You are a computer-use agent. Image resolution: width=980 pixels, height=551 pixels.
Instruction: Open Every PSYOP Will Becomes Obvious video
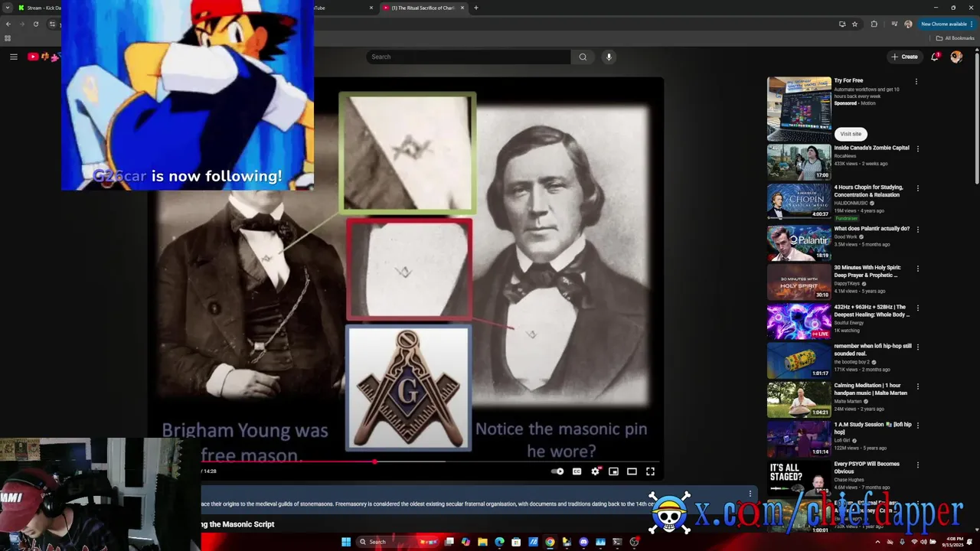[x=799, y=478]
